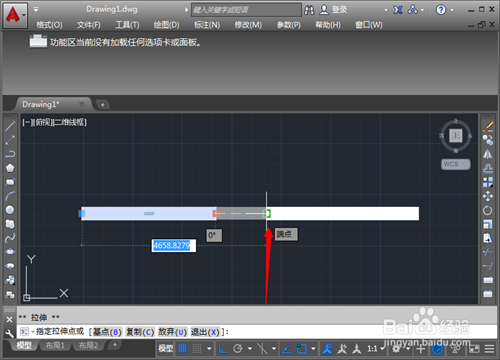Open the 绘图(D) menu
500x360 pixels.
click(x=166, y=25)
